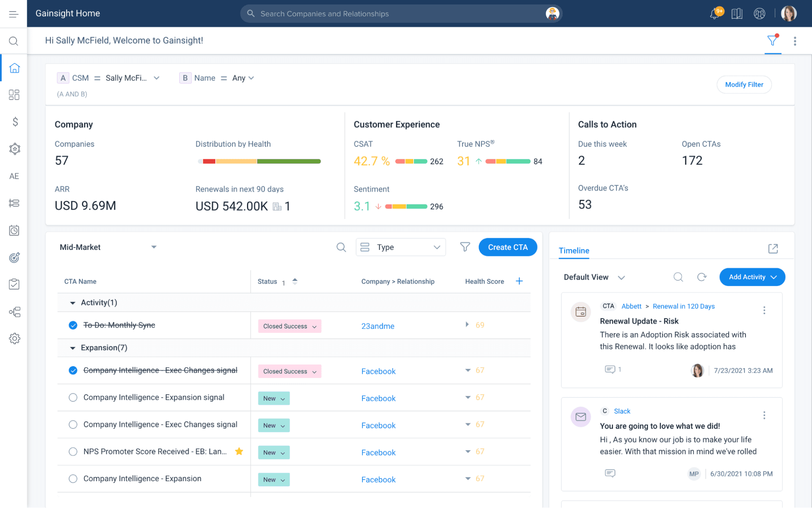Click the dashboards grid icon in sidebar
812x508 pixels.
pos(14,95)
